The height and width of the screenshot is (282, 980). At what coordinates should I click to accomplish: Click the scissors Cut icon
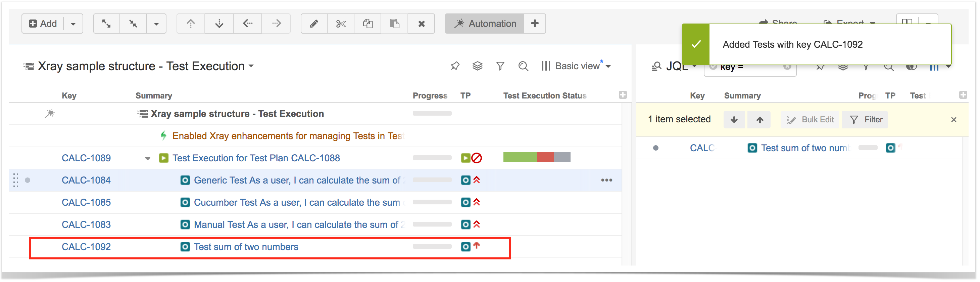point(341,24)
